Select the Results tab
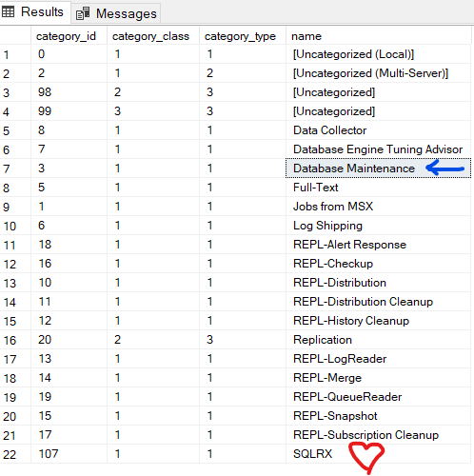Screen dimensions: 474x476 [x=35, y=12]
